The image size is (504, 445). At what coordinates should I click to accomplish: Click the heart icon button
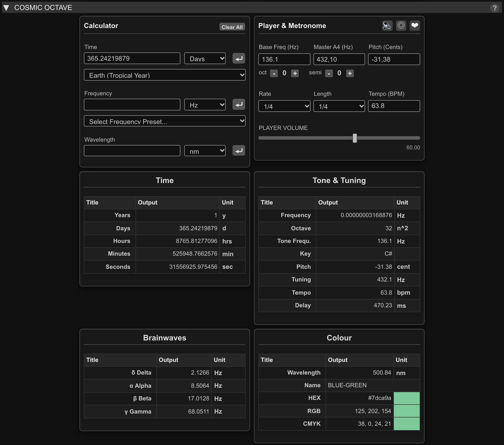click(x=415, y=25)
